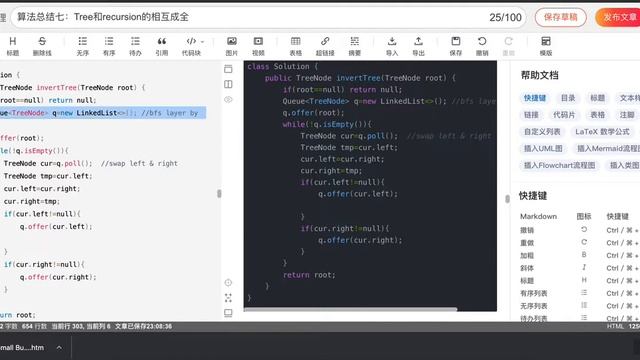Expand the download item chevron menu

[59, 347]
